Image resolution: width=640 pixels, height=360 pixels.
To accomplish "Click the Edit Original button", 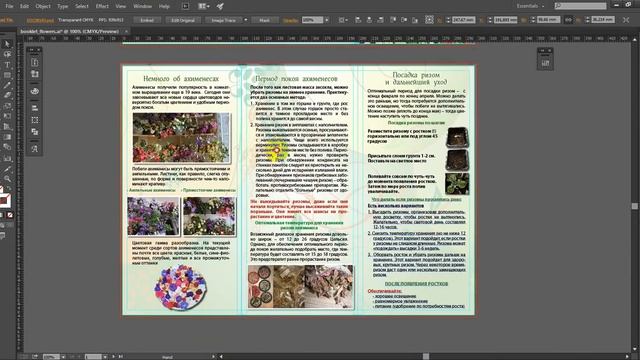I will pyautogui.click(x=183, y=20).
